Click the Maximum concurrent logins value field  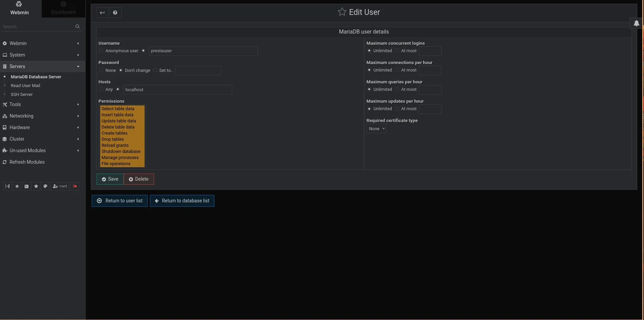[x=430, y=51]
